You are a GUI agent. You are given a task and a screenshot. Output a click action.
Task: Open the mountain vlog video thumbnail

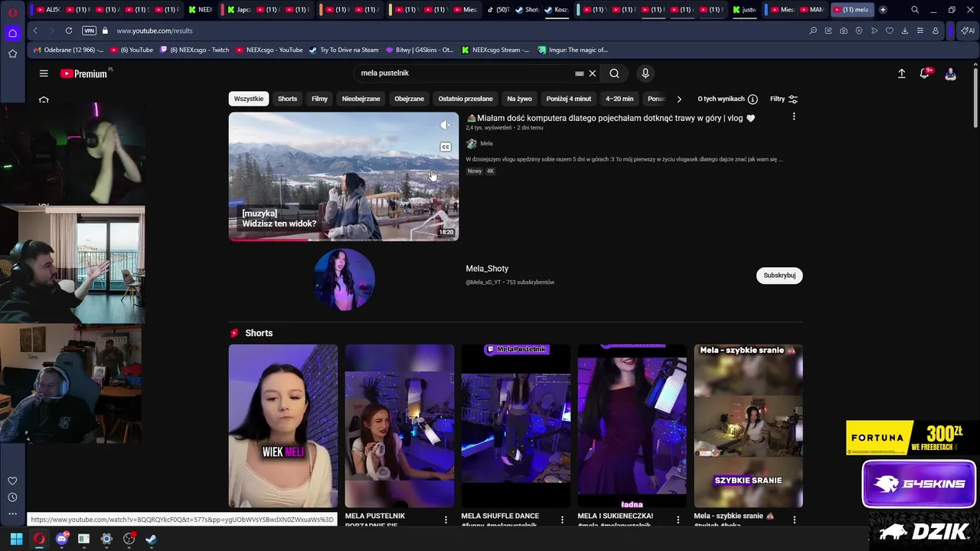pyautogui.click(x=344, y=177)
